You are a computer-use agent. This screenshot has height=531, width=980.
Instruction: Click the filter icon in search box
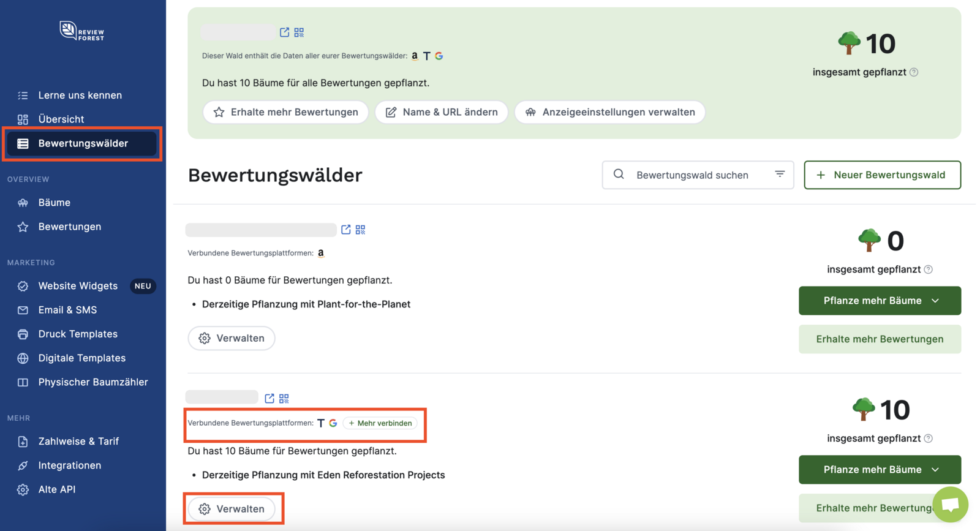point(780,175)
